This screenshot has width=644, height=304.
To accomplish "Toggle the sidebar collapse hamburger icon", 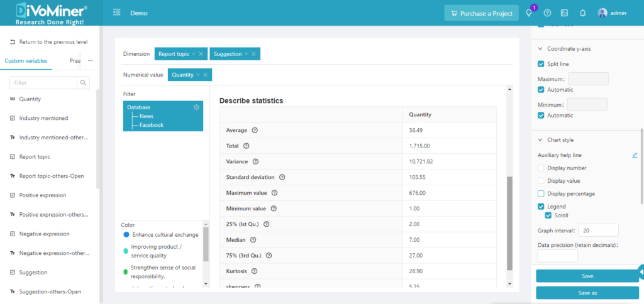I will coord(117,13).
